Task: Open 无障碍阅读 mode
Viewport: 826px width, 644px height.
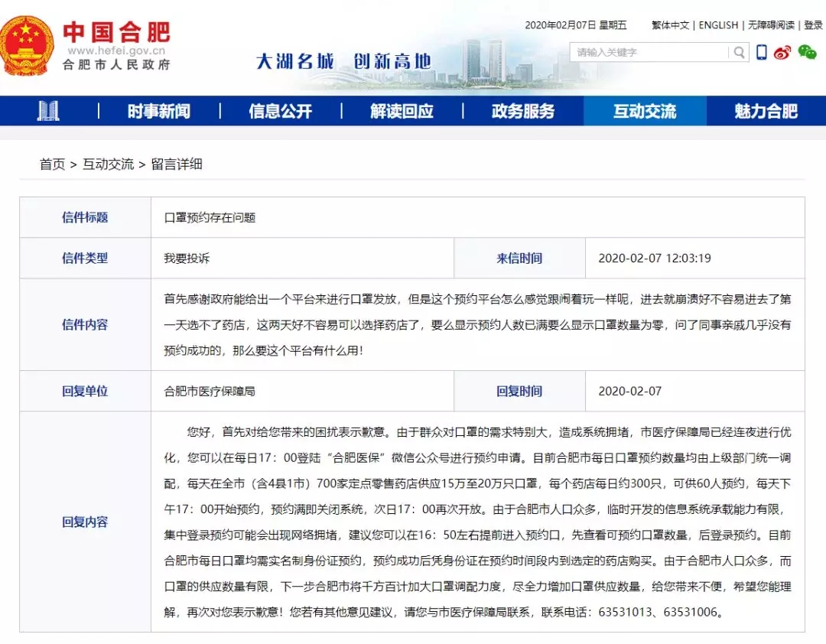Action: click(x=771, y=25)
